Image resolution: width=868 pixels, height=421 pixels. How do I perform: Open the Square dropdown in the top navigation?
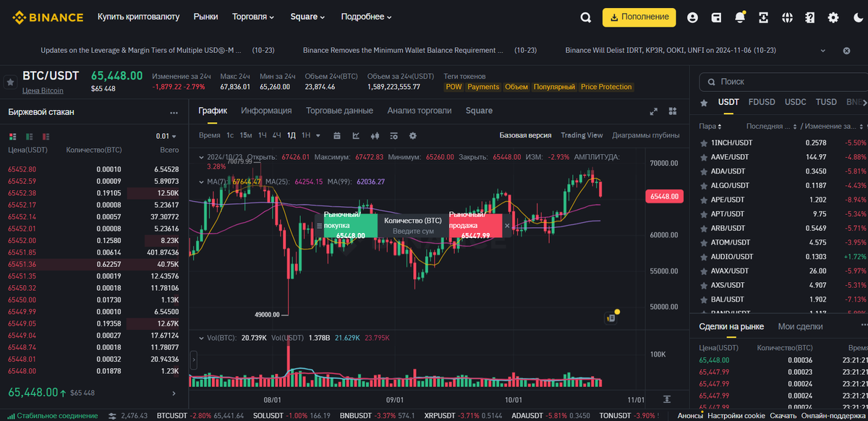click(307, 17)
